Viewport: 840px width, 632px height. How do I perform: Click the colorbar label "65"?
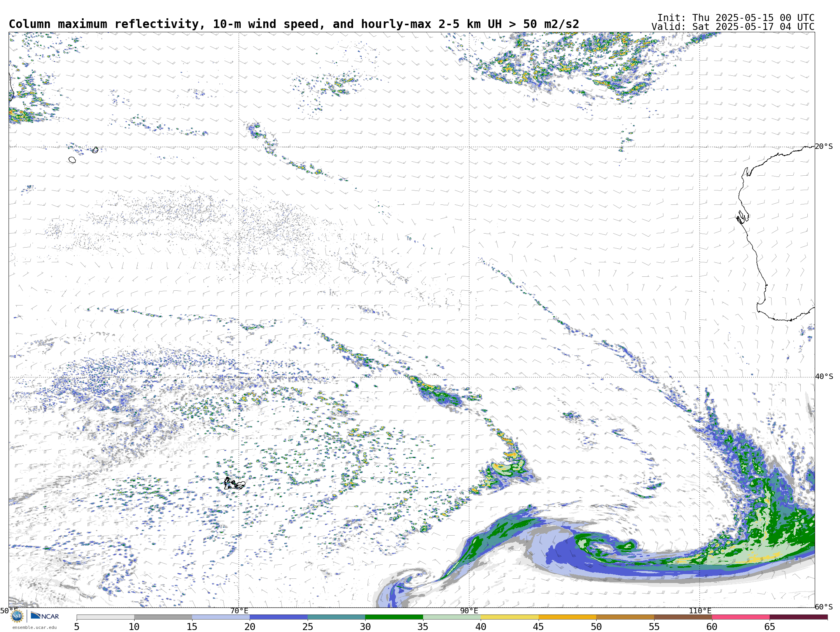(770, 627)
